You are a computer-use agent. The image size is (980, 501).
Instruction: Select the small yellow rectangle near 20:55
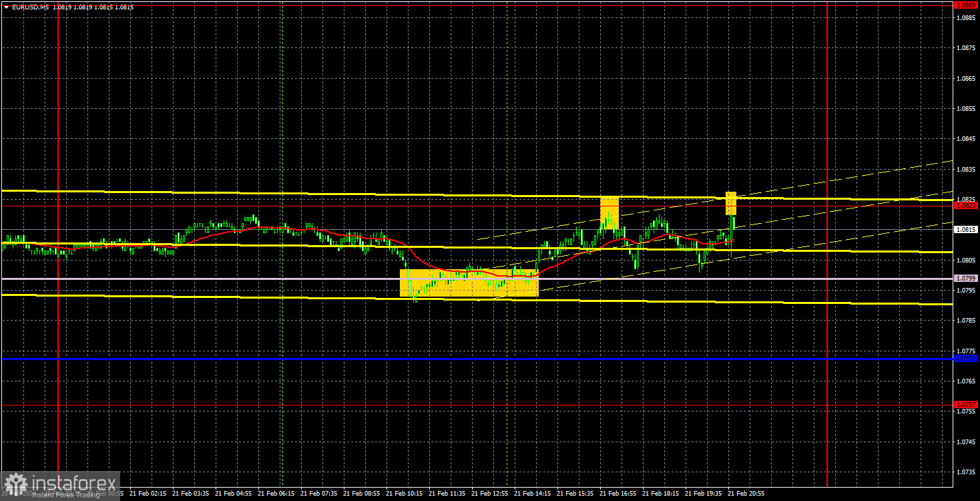click(731, 203)
